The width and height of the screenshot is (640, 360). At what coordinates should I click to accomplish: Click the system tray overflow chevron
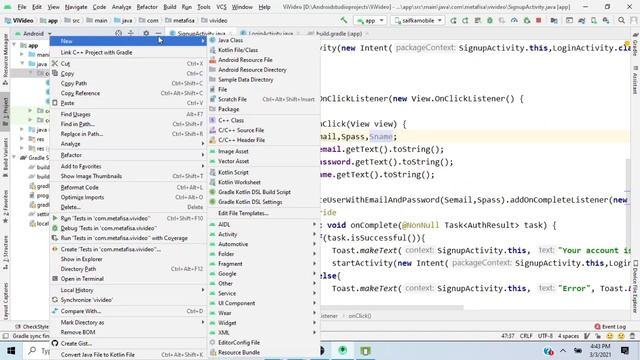click(x=563, y=351)
